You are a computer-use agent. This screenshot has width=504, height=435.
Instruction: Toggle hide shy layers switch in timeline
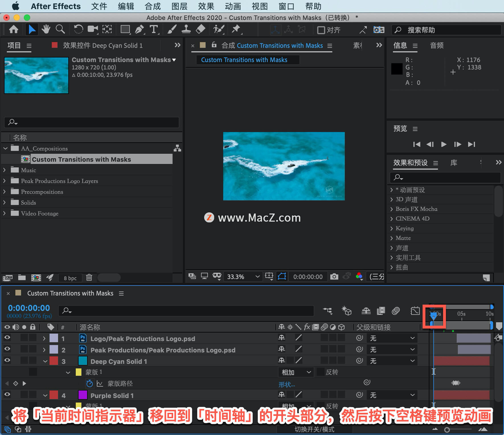coord(366,311)
